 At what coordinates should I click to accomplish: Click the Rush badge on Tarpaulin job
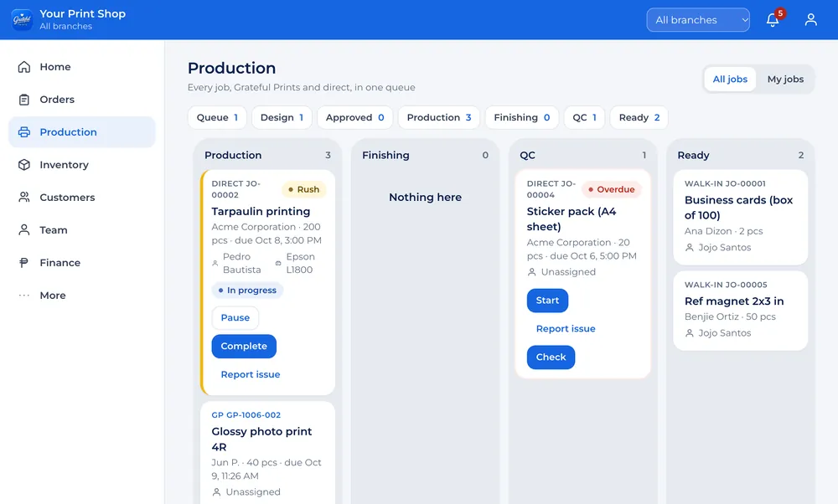pyautogui.click(x=303, y=189)
